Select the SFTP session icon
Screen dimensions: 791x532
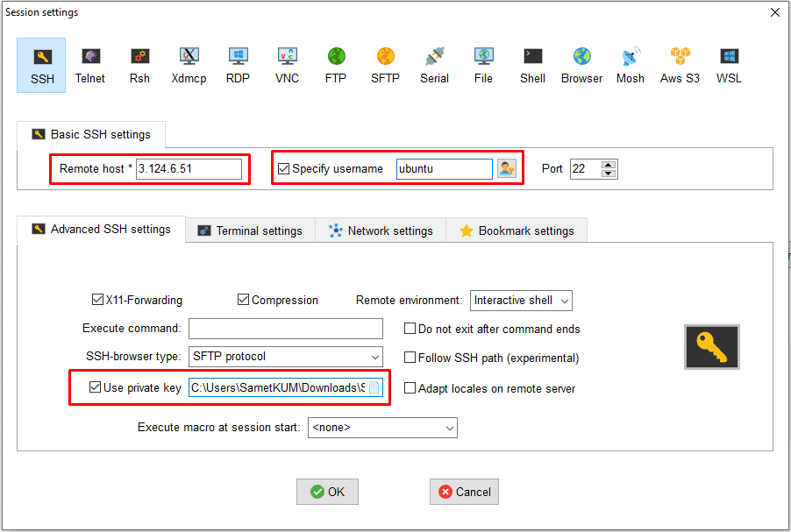coord(385,66)
